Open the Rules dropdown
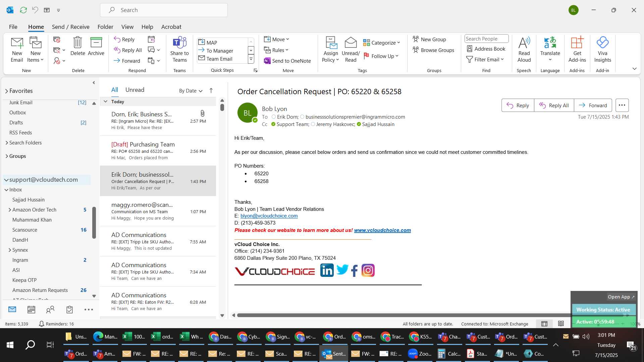 pos(276,50)
